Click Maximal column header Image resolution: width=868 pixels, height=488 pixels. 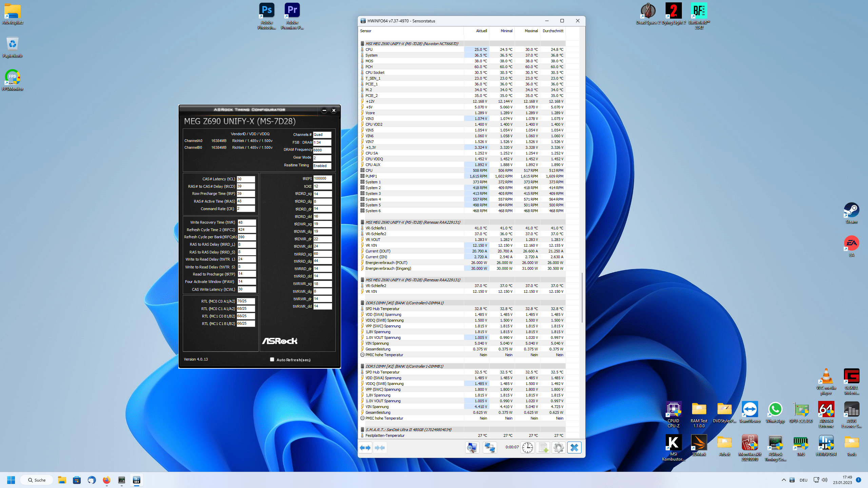tap(527, 31)
